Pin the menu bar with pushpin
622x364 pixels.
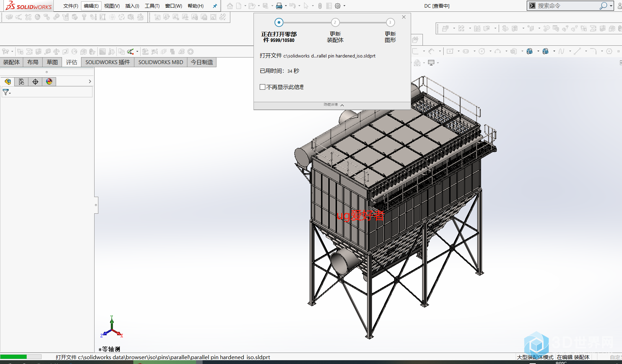(x=215, y=6)
